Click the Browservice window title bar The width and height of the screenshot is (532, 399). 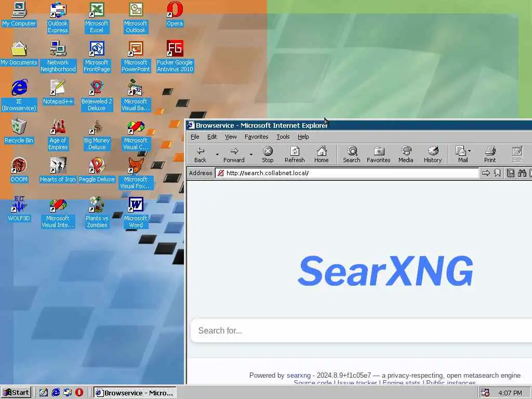[359, 125]
